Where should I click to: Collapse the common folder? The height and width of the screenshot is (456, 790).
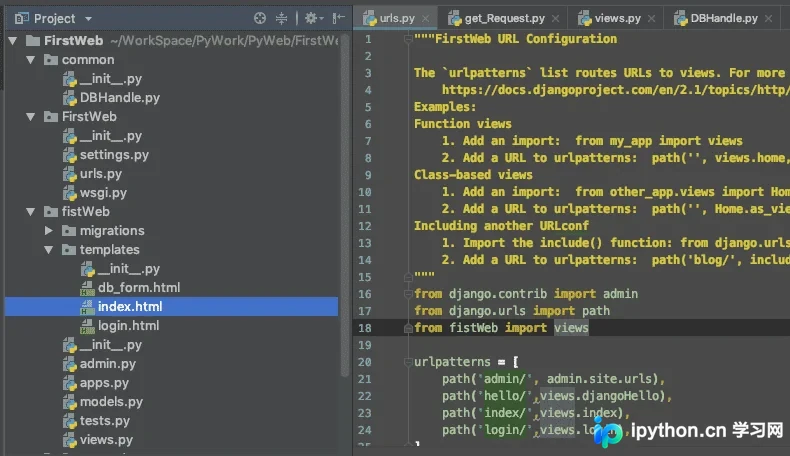[31, 60]
